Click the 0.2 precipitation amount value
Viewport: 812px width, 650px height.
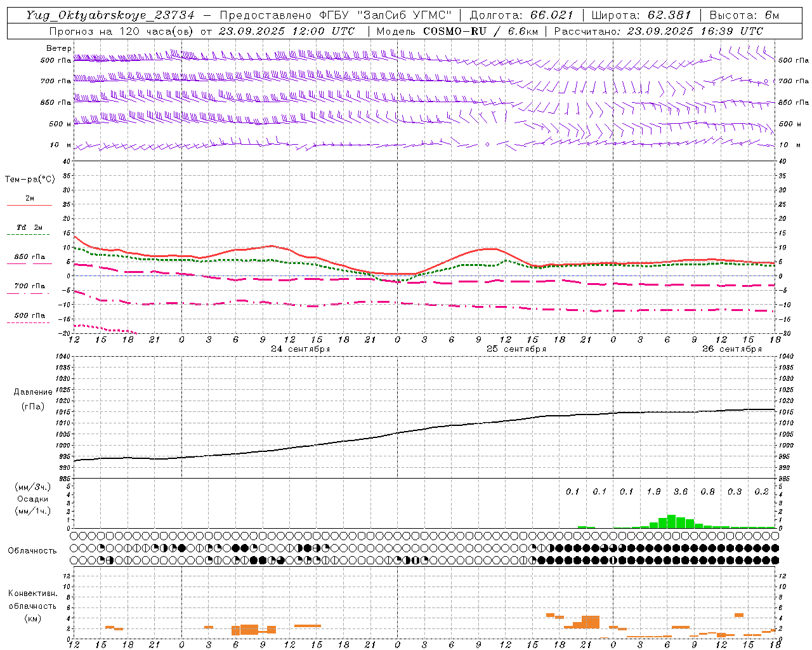(x=761, y=491)
